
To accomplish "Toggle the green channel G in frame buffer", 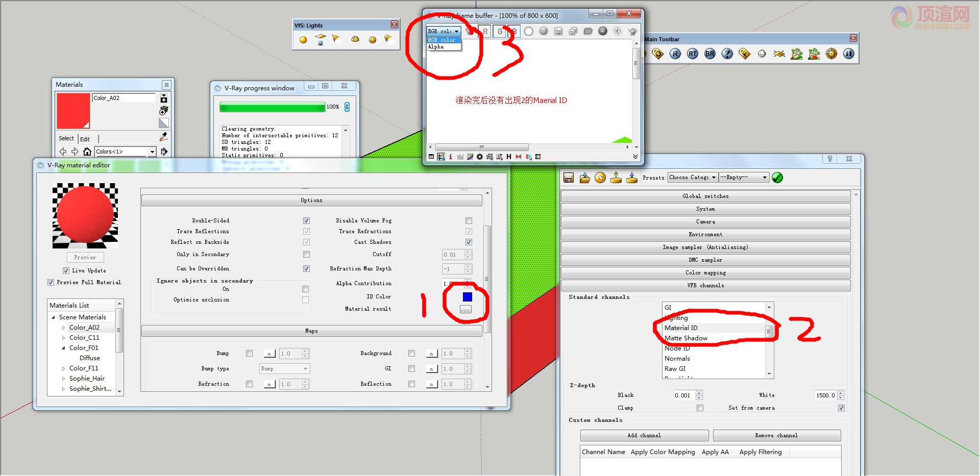I will point(500,32).
